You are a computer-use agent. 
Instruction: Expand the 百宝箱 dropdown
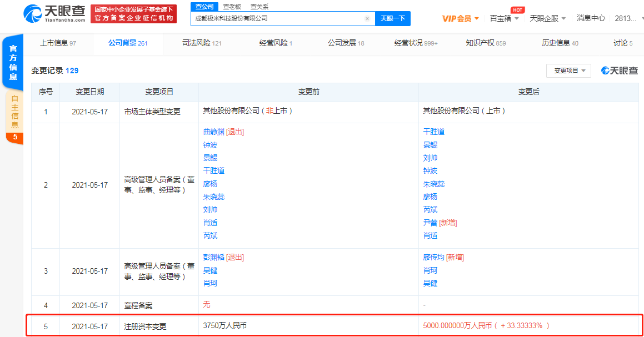(504, 18)
